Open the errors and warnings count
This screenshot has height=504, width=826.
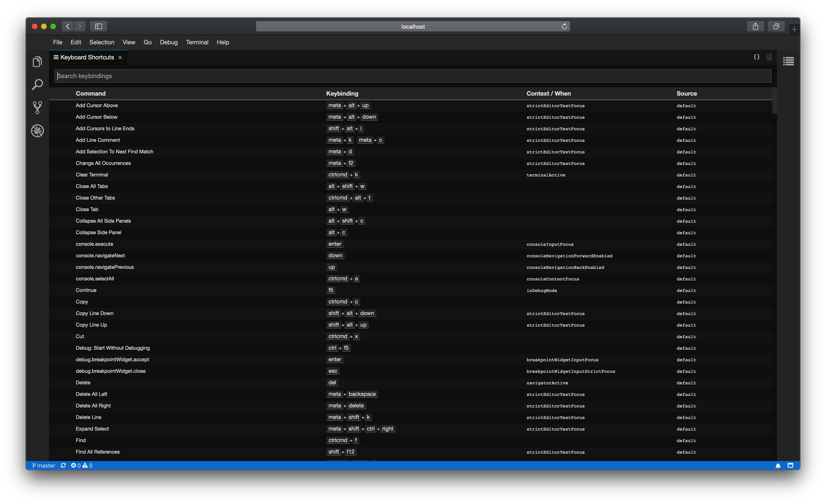(82, 465)
